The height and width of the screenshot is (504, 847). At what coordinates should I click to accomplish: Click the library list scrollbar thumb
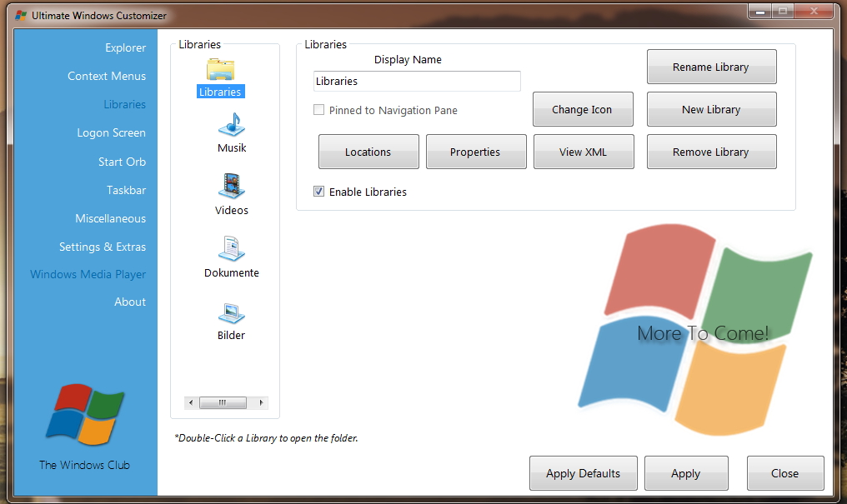[x=223, y=402]
